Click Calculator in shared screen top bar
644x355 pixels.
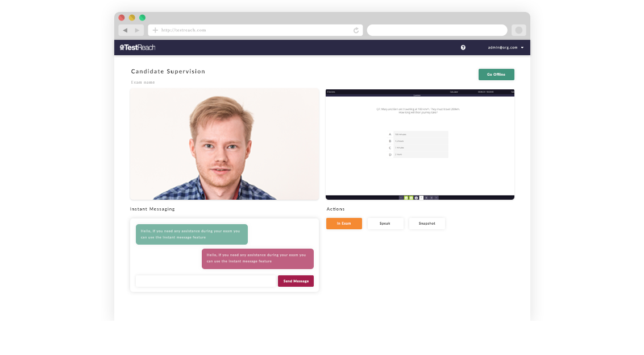454,92
